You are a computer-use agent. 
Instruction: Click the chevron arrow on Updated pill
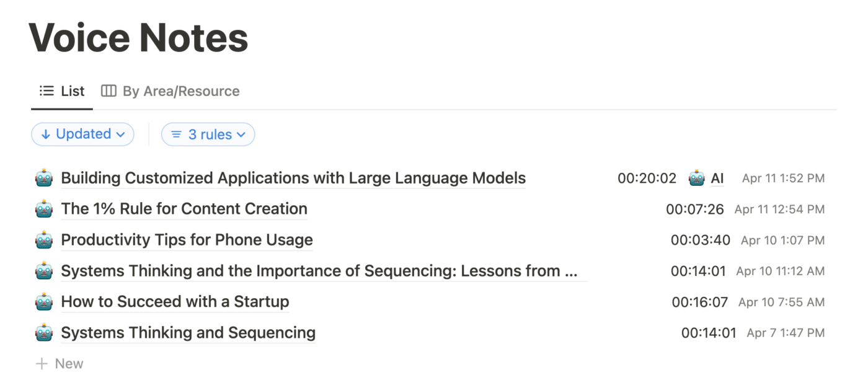click(120, 134)
